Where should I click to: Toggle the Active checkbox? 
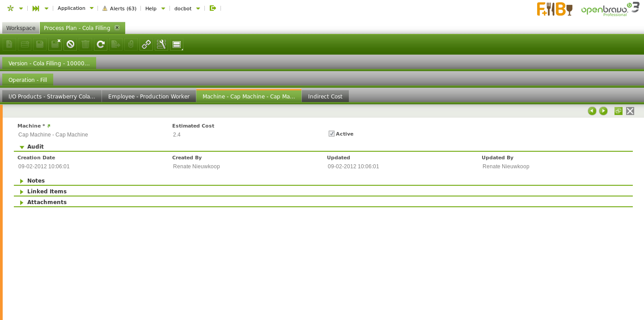pyautogui.click(x=331, y=134)
